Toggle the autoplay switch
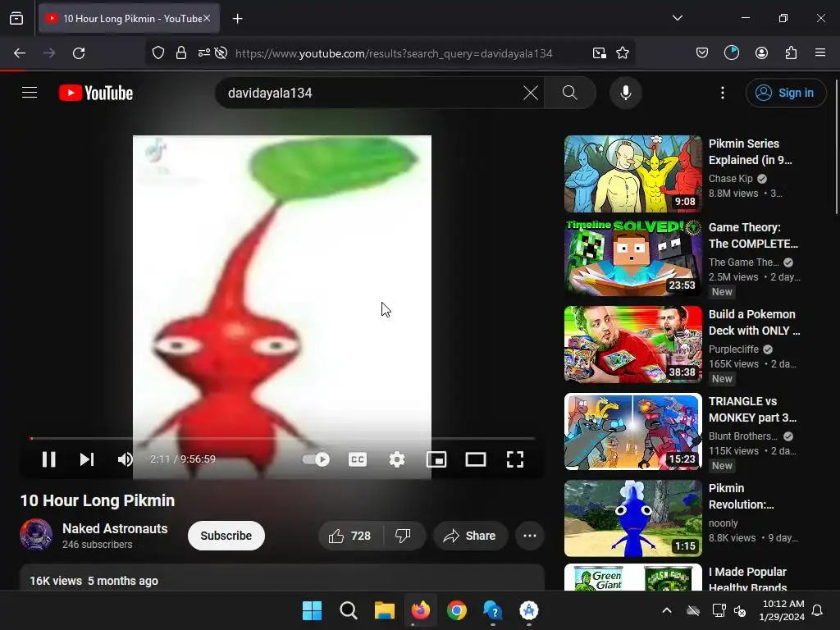Image resolution: width=840 pixels, height=630 pixels. point(316,459)
